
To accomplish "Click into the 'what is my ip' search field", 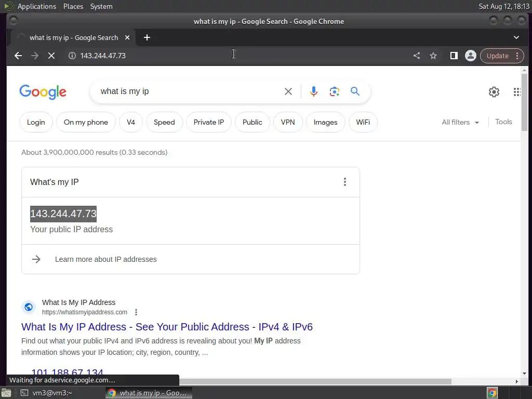I will click(190, 91).
